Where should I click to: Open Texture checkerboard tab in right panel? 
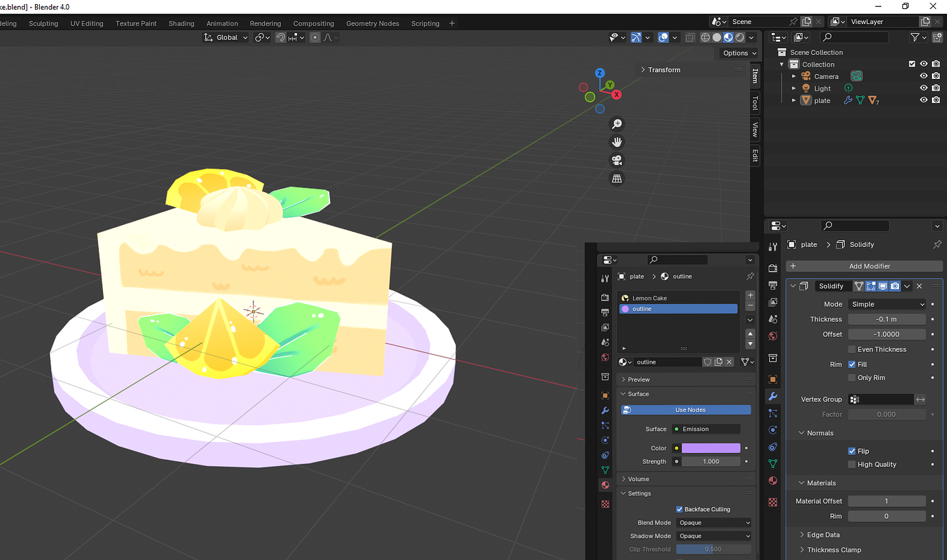(x=773, y=502)
